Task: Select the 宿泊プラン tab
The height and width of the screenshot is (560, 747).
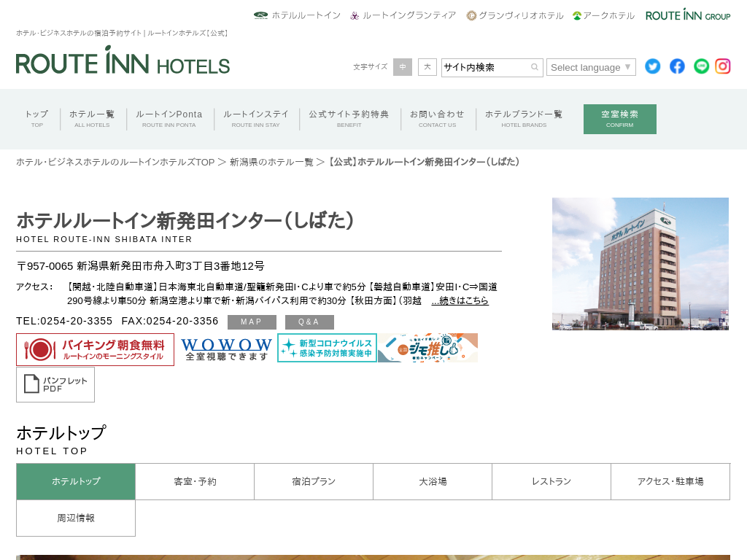Action: click(314, 481)
